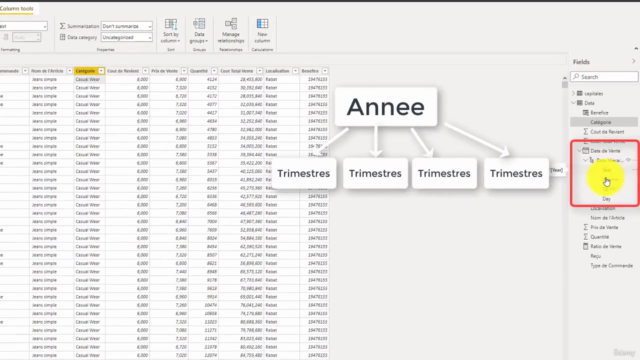This screenshot has height=360, width=640.
Task: Click the magnifier icon in Fields search
Action: coord(576,77)
